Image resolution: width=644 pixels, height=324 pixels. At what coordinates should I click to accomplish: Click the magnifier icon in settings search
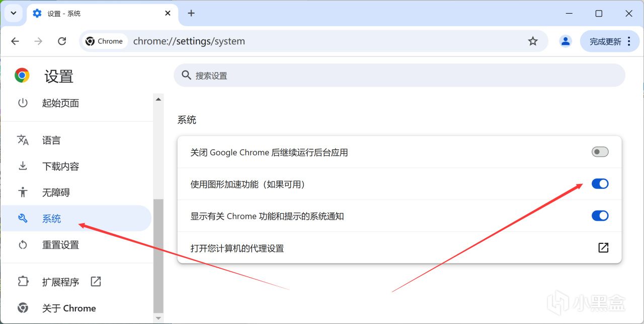click(x=186, y=76)
